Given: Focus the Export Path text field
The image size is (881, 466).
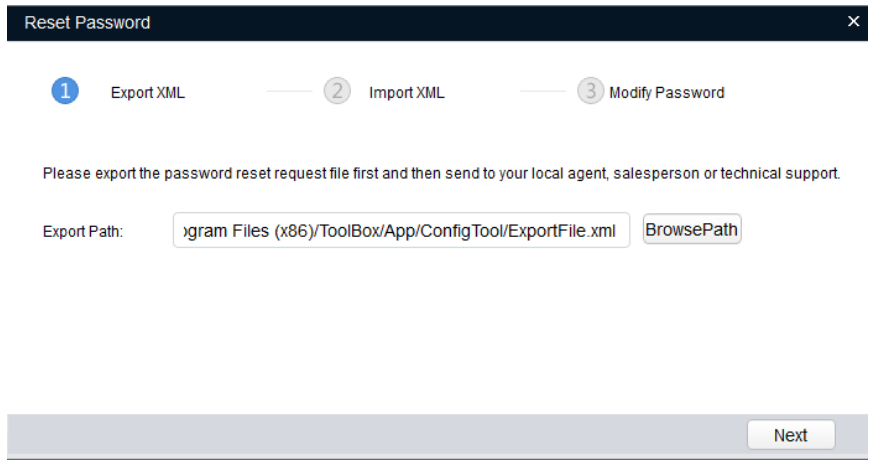Looking at the screenshot, I should click(x=401, y=231).
